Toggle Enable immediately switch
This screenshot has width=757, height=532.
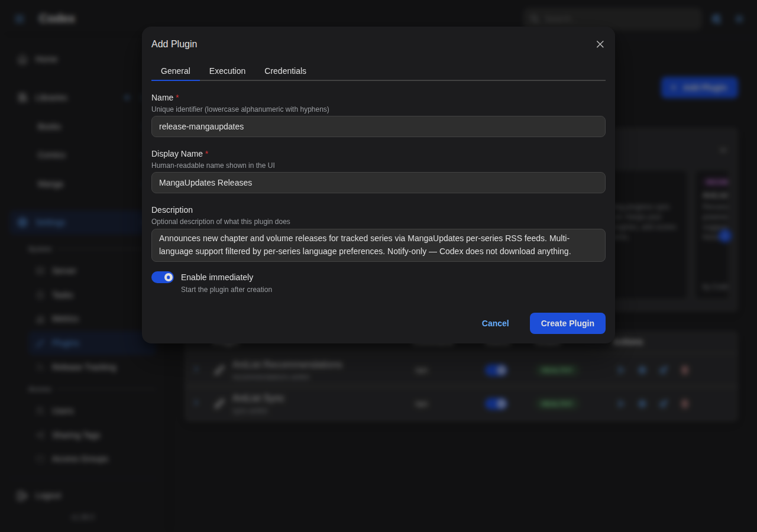click(x=162, y=277)
